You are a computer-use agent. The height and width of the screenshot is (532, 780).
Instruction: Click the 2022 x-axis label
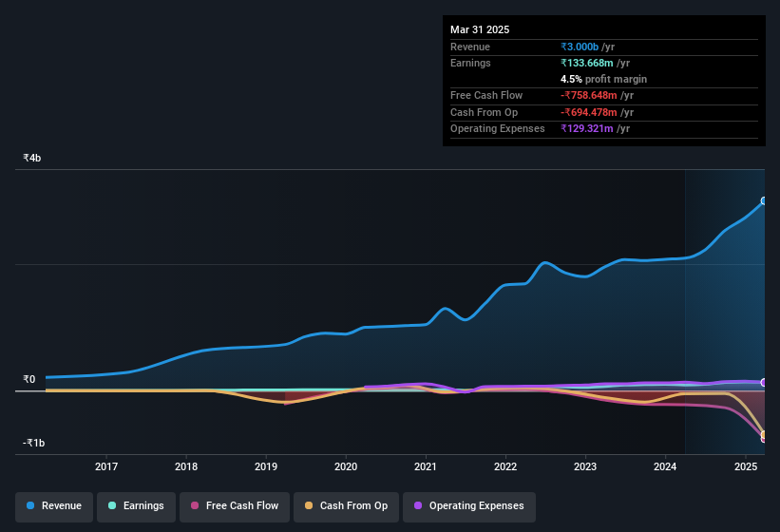(x=505, y=466)
